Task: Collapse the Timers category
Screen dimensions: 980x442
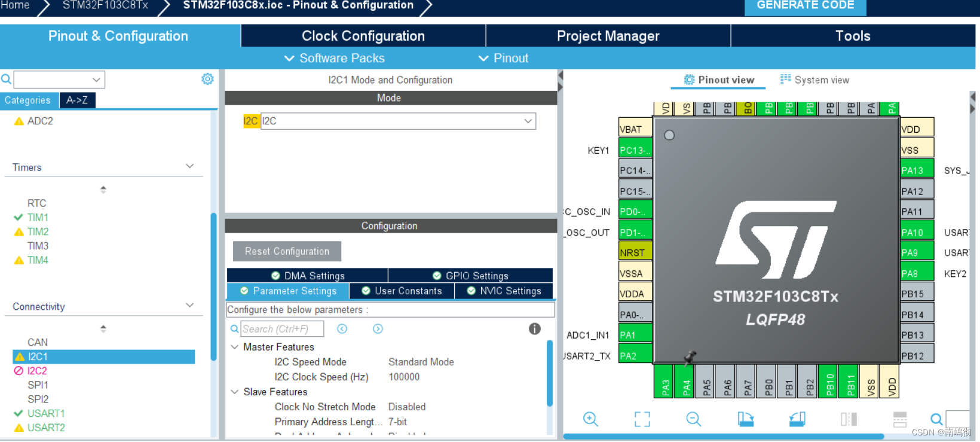Action: click(x=190, y=166)
